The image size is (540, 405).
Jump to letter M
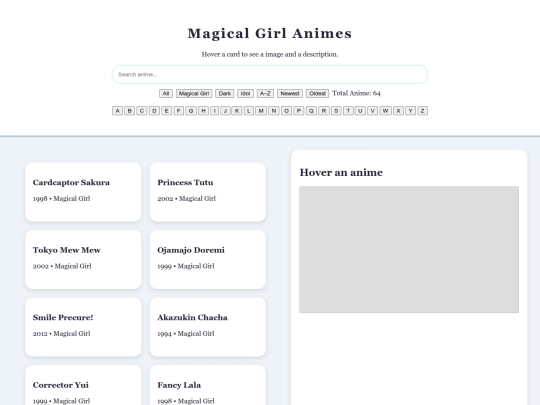tap(261, 111)
